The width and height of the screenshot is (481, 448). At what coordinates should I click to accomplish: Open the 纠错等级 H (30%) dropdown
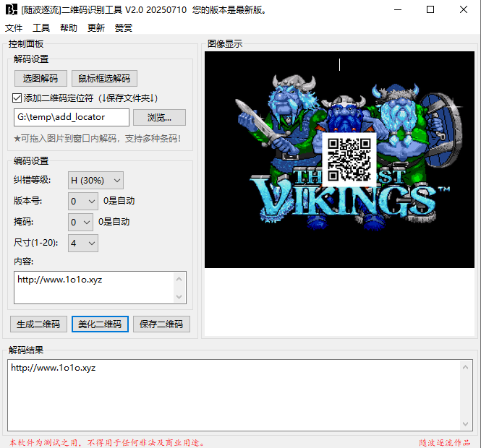tap(95, 180)
